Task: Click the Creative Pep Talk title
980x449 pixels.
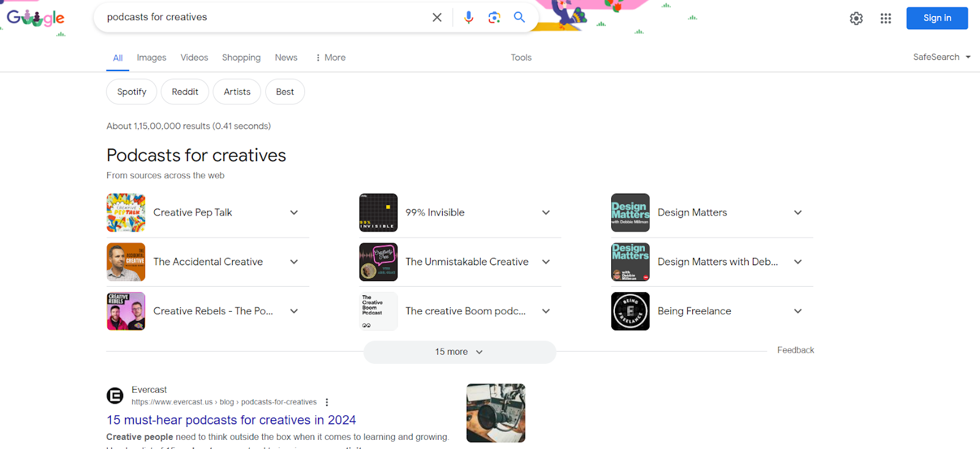Action: pos(192,213)
